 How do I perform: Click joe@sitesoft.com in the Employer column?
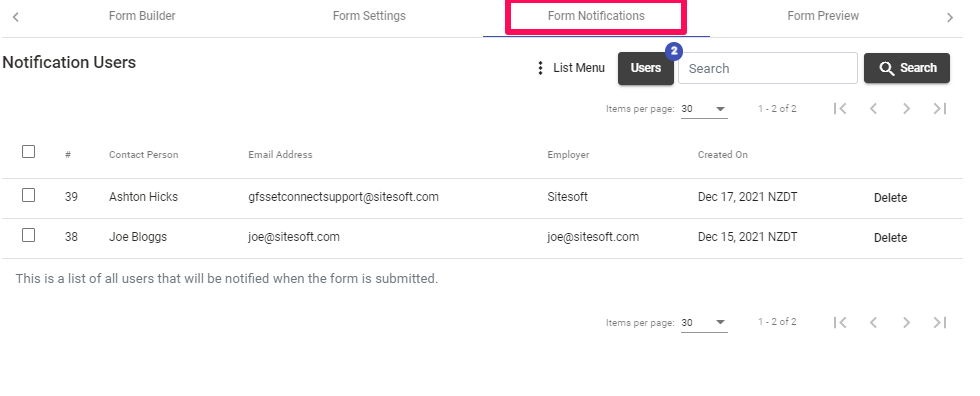[593, 237]
